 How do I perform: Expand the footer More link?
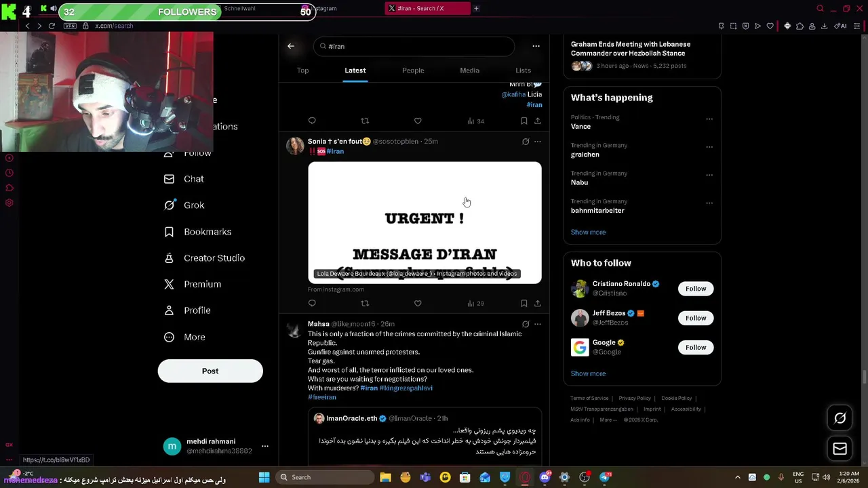pos(608,420)
